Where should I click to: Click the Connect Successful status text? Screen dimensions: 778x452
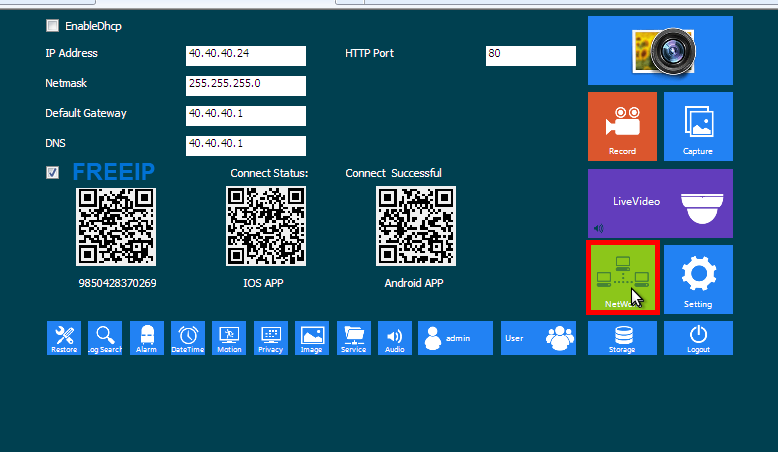coord(393,173)
